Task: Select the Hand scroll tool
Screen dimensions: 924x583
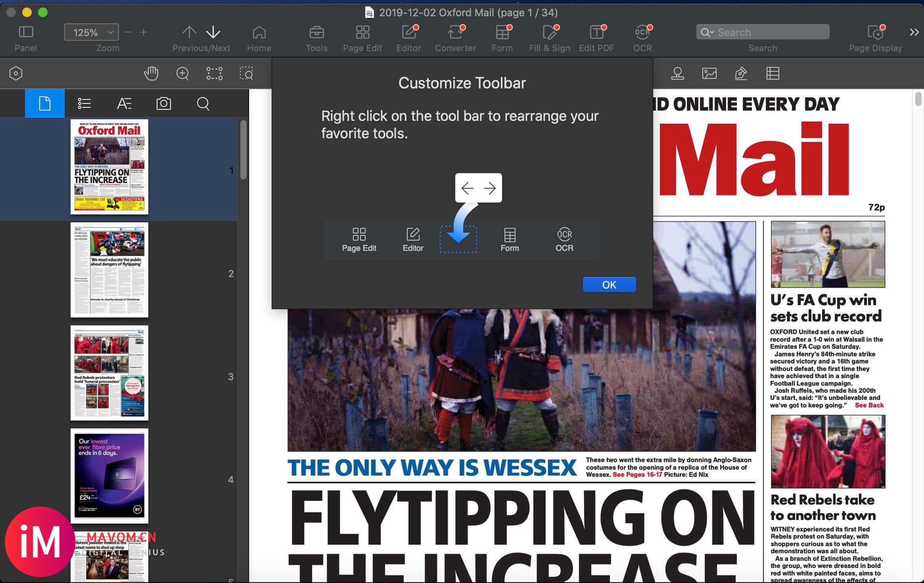Action: pyautogui.click(x=151, y=73)
